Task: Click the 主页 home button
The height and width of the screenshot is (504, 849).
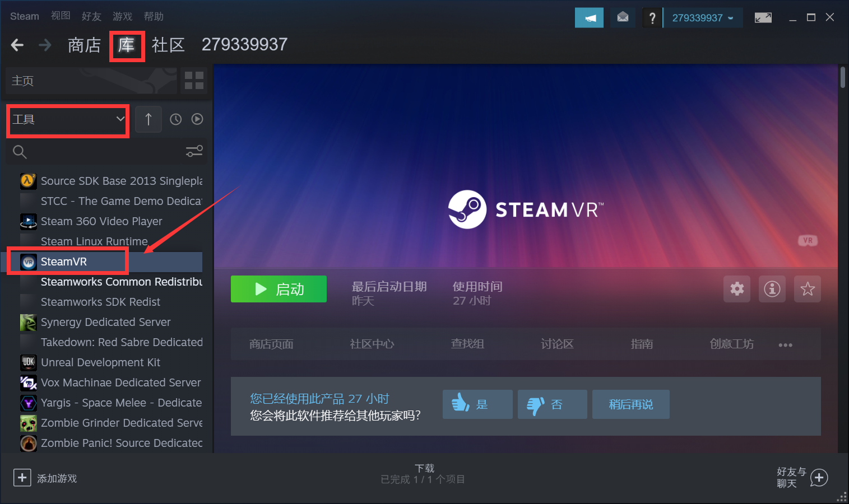Action: [x=91, y=81]
